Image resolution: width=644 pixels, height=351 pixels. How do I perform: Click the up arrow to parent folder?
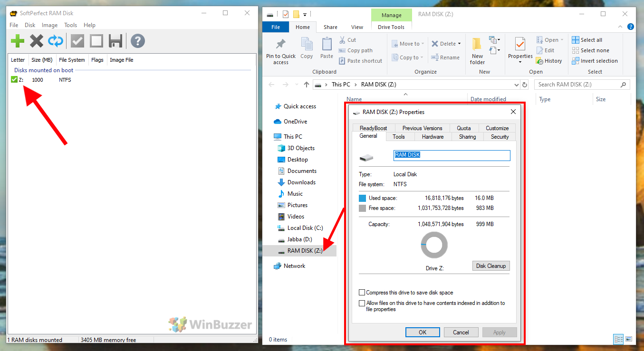(306, 85)
